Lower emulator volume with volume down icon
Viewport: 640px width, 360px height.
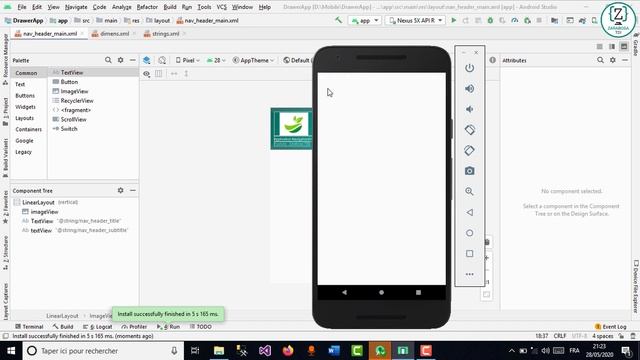tap(469, 109)
